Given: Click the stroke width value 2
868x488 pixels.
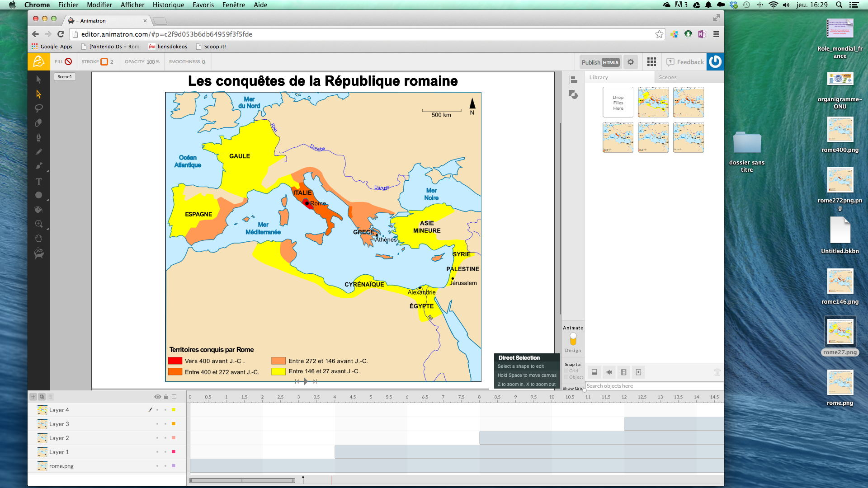Looking at the screenshot, I should click(x=112, y=62).
